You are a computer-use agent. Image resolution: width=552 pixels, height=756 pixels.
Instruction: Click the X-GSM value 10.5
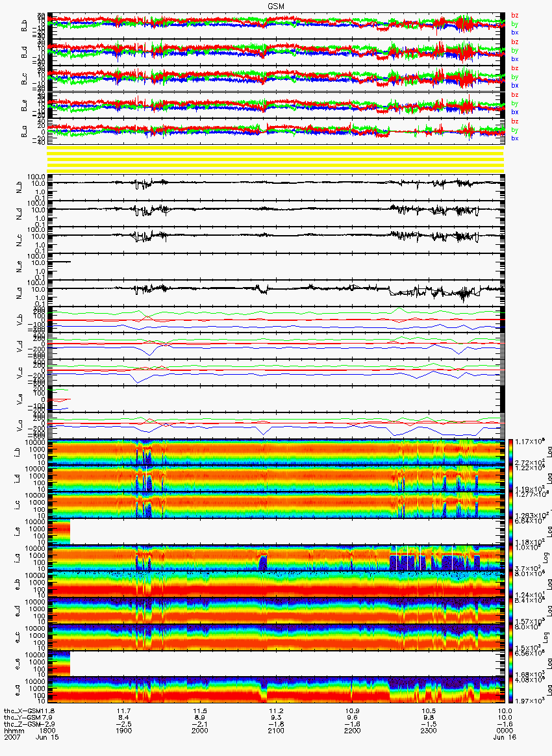tap(429, 711)
